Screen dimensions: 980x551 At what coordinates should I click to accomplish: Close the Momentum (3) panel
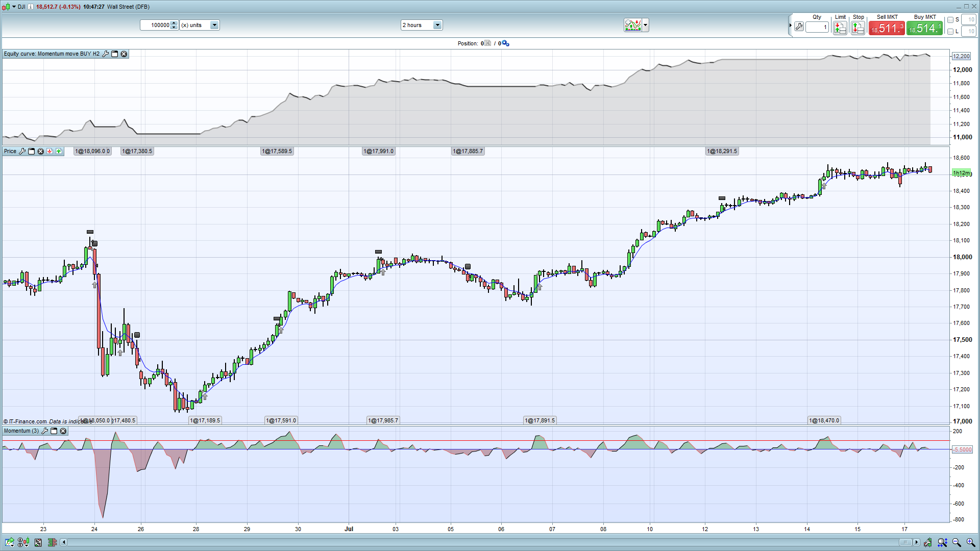[x=63, y=431]
